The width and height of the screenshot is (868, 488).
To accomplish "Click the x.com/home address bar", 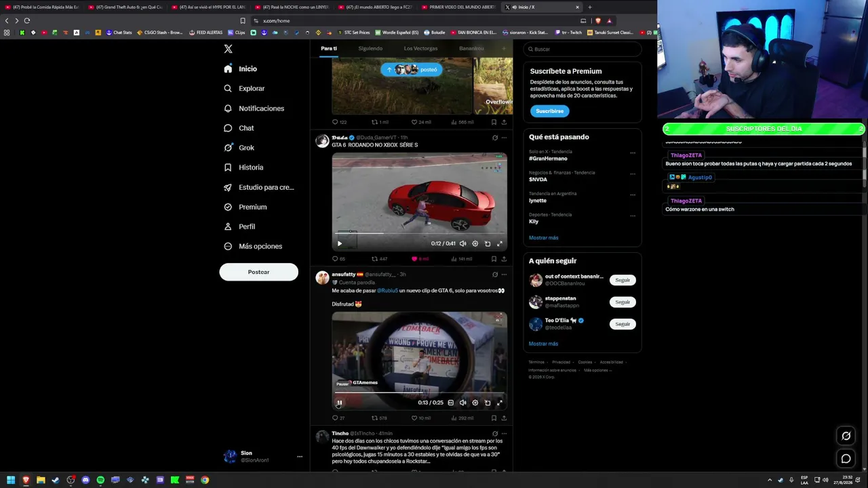I will pos(414,20).
